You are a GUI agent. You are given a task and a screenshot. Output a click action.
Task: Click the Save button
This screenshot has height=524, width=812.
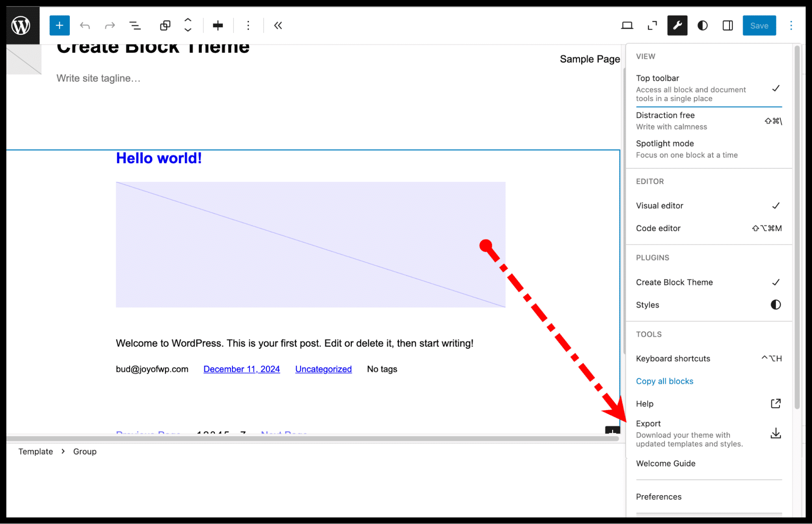(759, 26)
